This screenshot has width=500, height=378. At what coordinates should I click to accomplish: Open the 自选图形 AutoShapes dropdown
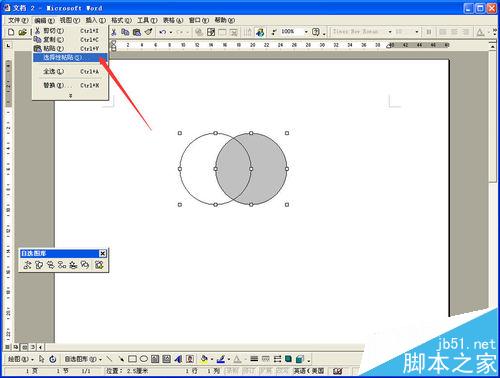83,359
